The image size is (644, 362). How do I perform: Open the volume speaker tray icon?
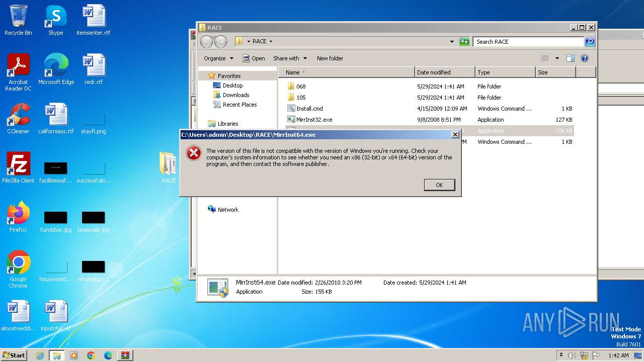pos(572,355)
